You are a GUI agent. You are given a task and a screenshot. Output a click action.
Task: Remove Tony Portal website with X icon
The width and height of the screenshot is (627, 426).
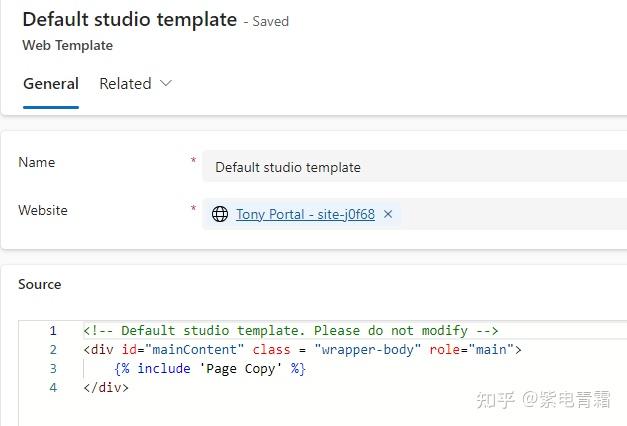point(387,214)
